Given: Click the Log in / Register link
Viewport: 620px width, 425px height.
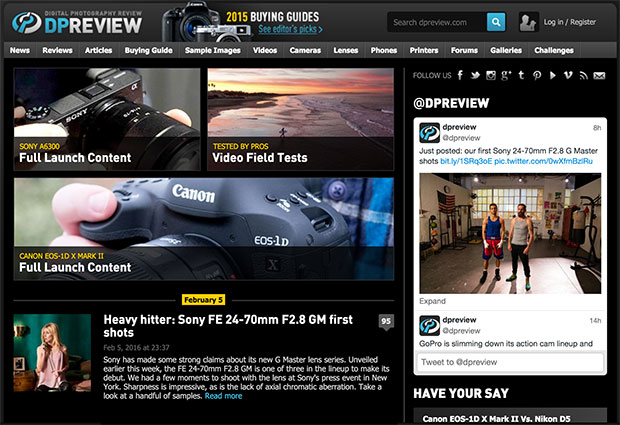Looking at the screenshot, I should pos(570,22).
